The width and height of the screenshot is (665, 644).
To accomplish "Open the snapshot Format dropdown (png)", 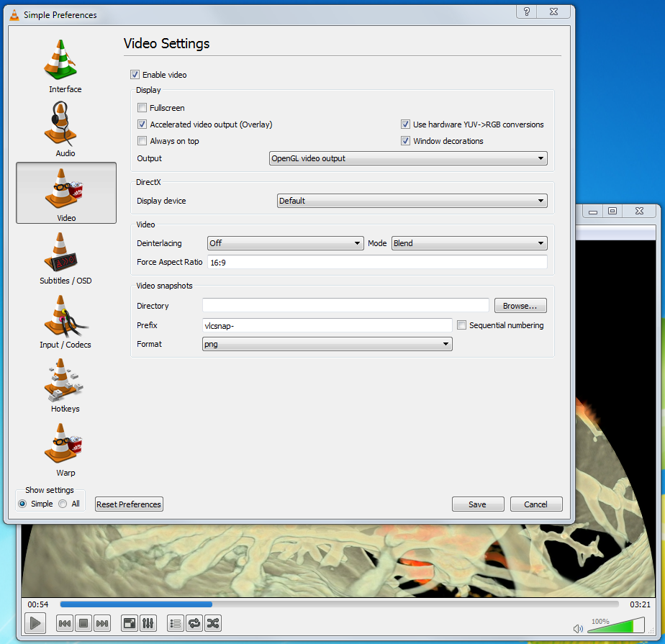I will tap(327, 344).
